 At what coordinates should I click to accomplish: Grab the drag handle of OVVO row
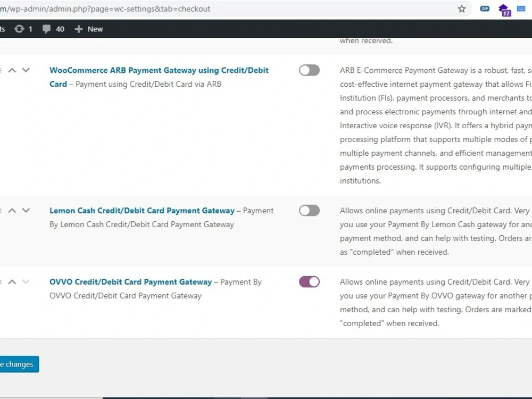pos(1,281)
